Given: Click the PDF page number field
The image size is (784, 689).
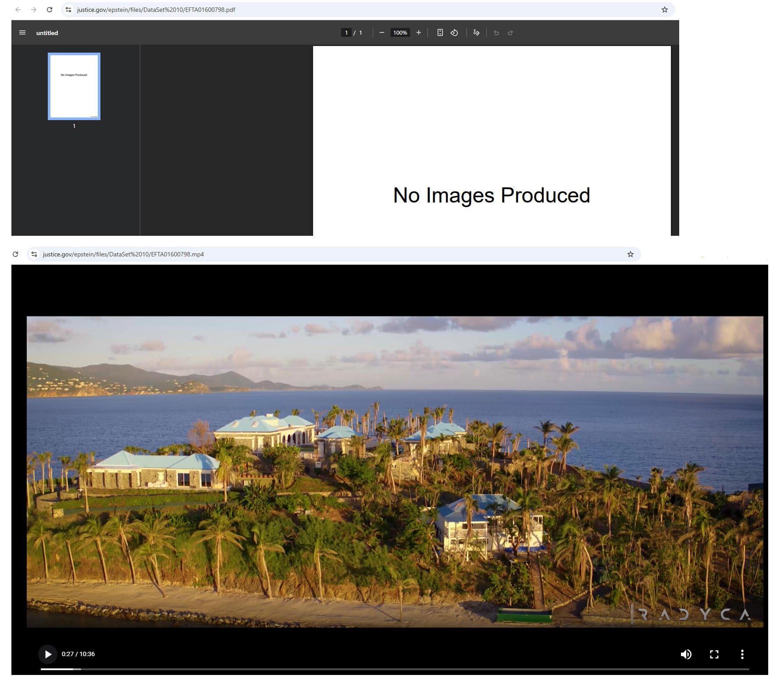Looking at the screenshot, I should 346,33.
